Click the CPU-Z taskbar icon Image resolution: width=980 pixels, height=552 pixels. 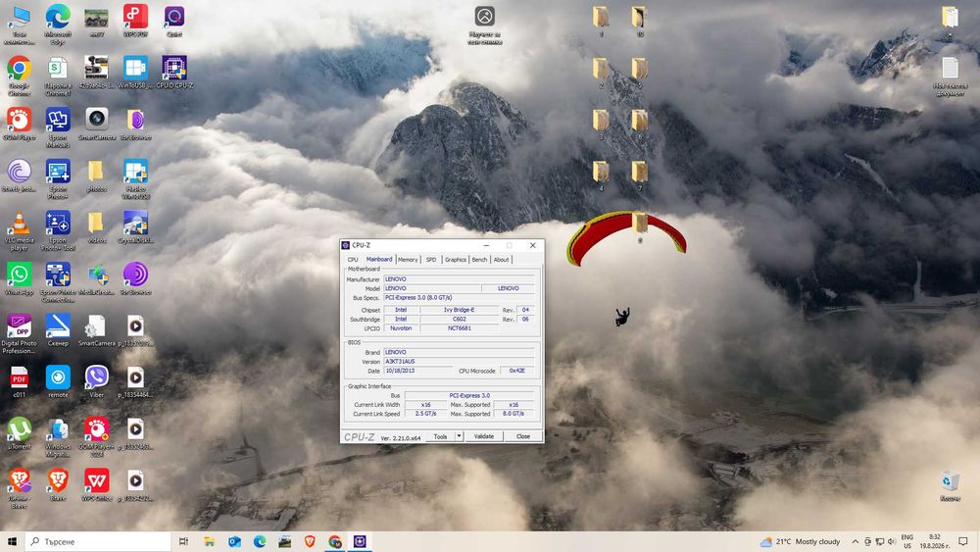click(x=360, y=541)
